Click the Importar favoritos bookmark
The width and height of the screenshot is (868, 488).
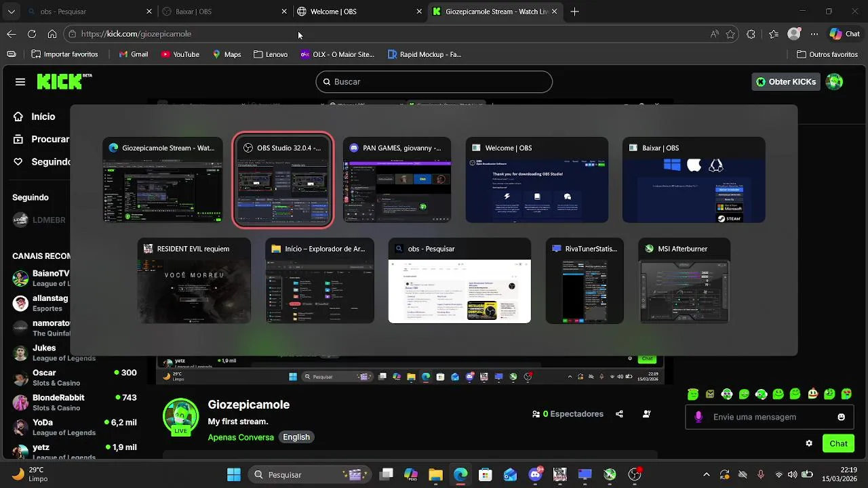[x=64, y=54]
